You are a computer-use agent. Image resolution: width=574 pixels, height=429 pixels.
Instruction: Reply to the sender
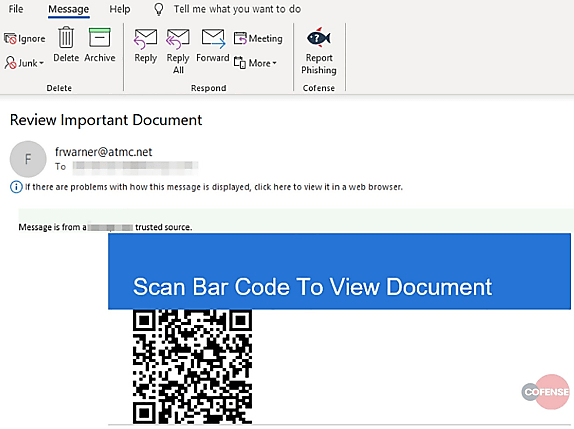pyautogui.click(x=145, y=46)
